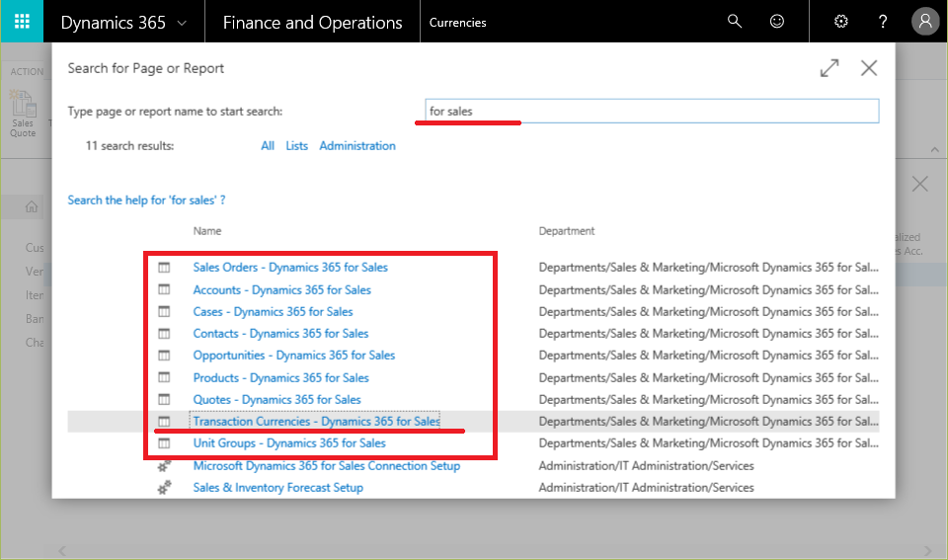948x560 pixels.
Task: Click list icon beside Opportunities
Action: (x=164, y=356)
